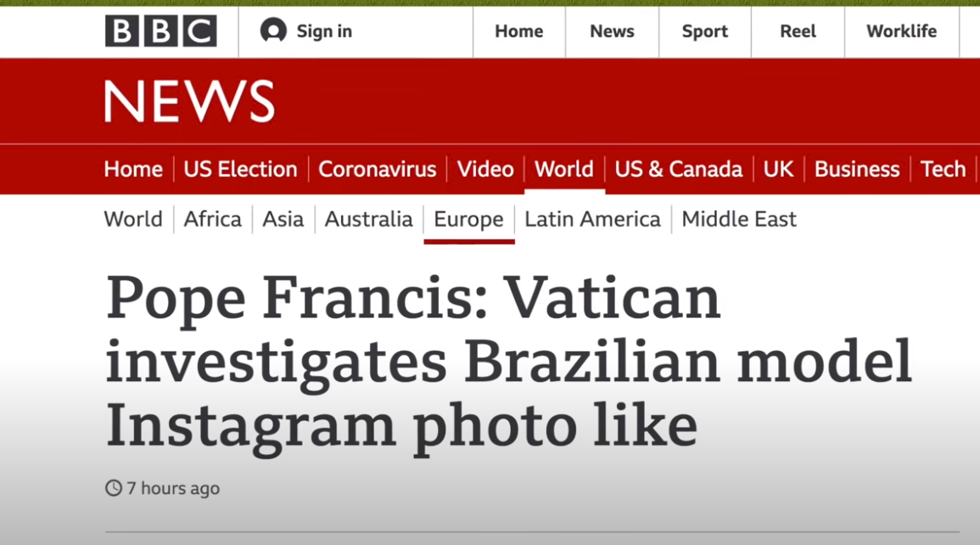Open the Tech news section

(943, 169)
